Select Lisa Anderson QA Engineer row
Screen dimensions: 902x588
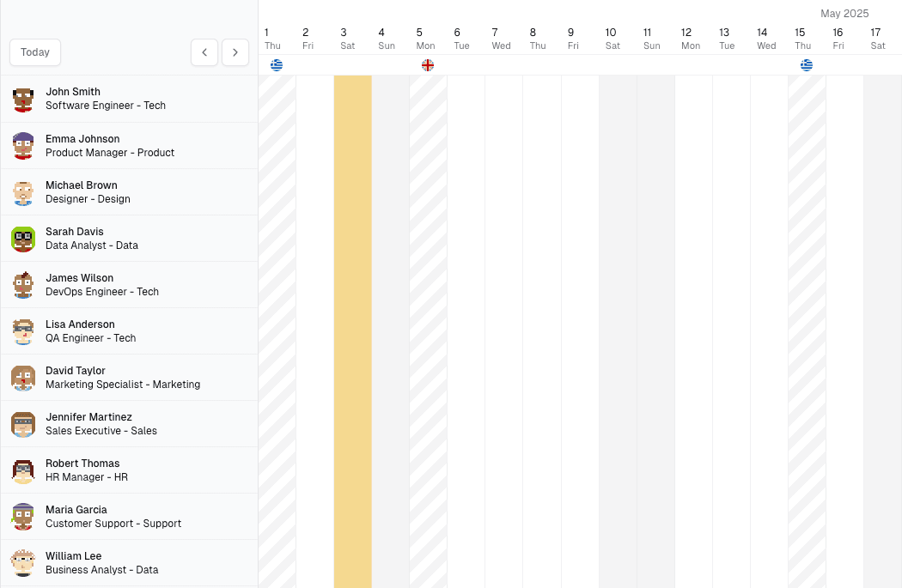tap(130, 331)
